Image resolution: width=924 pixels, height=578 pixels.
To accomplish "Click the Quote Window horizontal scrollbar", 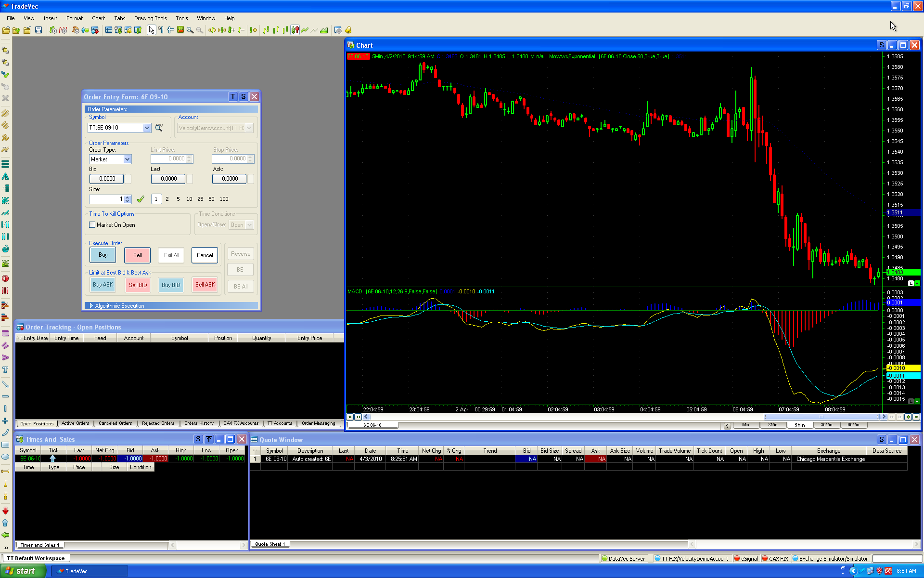I will pos(803,544).
